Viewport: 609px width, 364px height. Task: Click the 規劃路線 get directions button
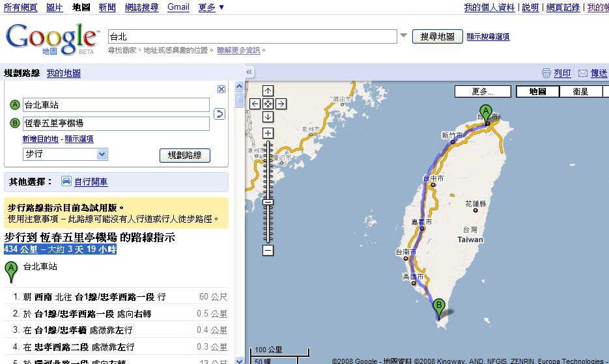185,155
